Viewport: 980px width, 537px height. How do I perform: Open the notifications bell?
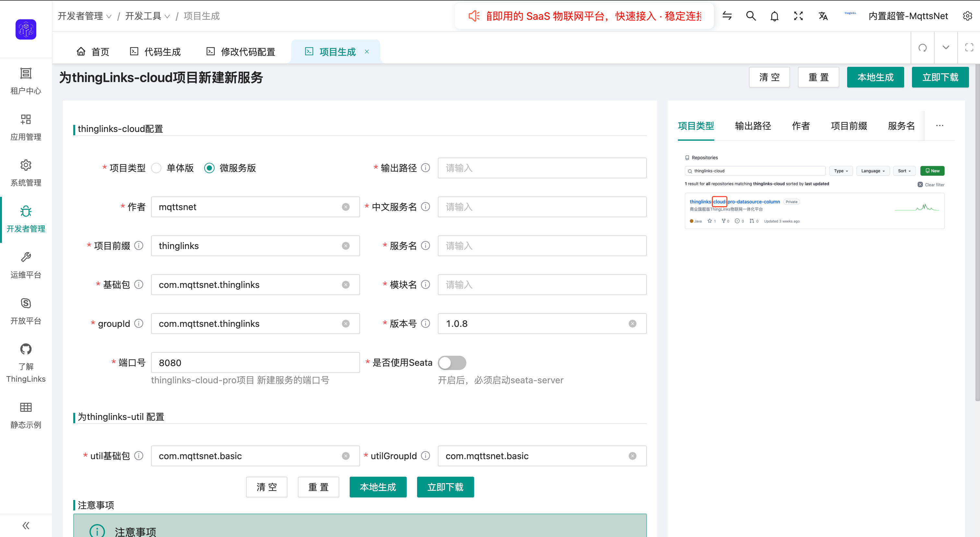[775, 16]
